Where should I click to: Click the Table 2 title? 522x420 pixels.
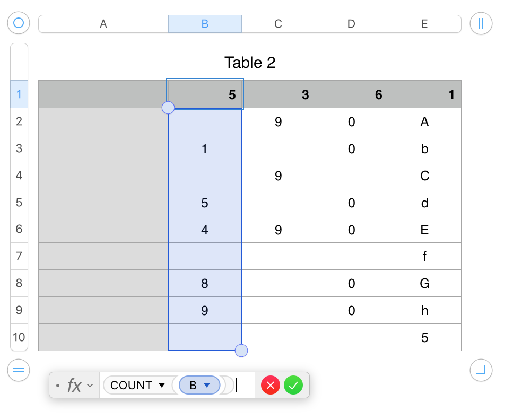(250, 63)
